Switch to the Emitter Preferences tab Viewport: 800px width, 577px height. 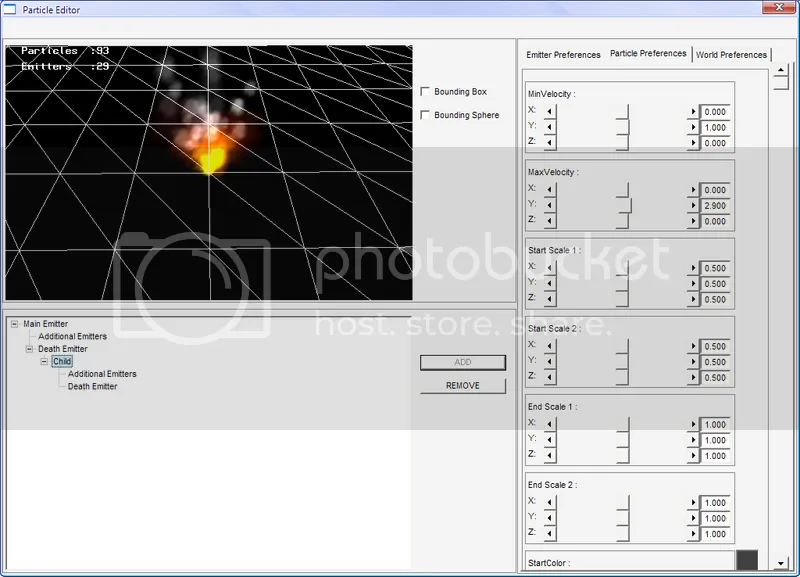[563, 55]
